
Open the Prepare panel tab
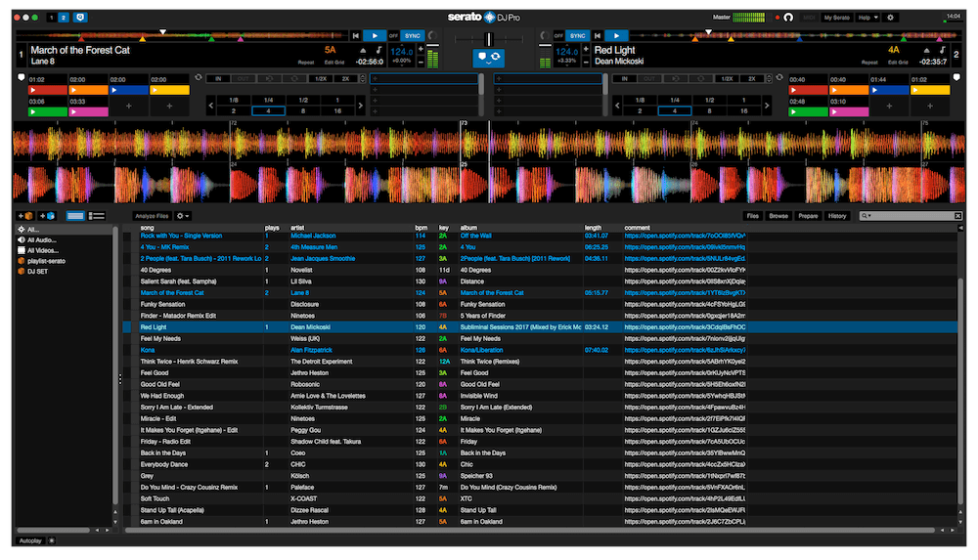coord(808,216)
